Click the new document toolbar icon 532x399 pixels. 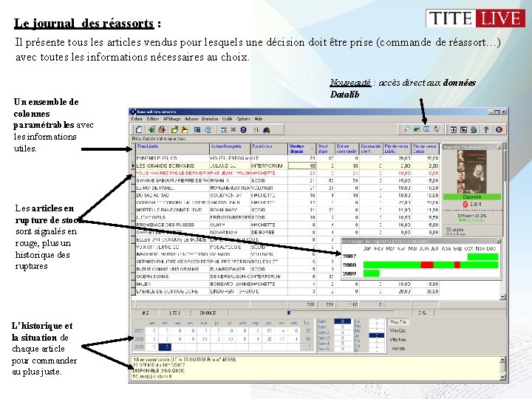click(x=138, y=129)
